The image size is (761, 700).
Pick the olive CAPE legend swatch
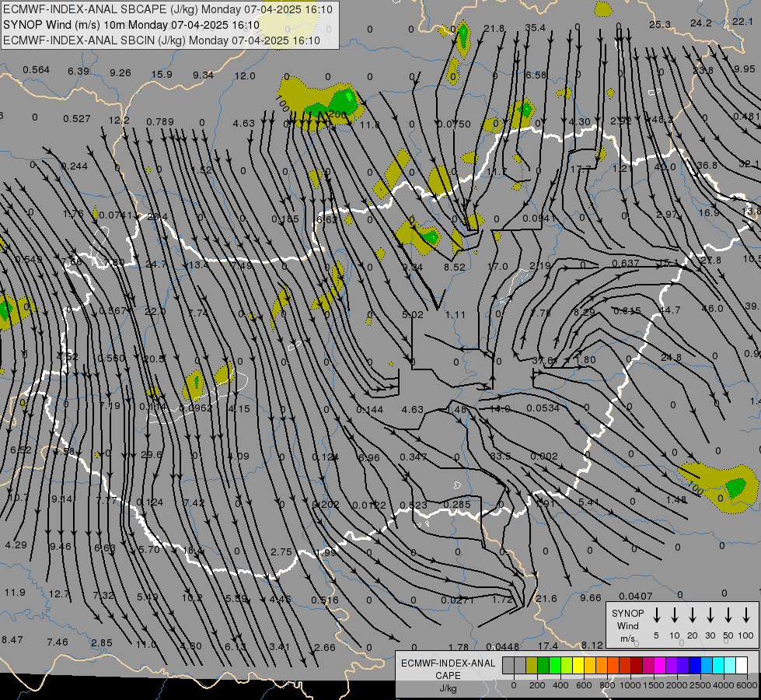532,666
